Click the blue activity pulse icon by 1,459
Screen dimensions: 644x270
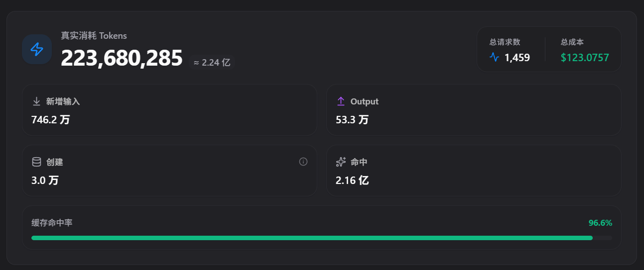494,57
